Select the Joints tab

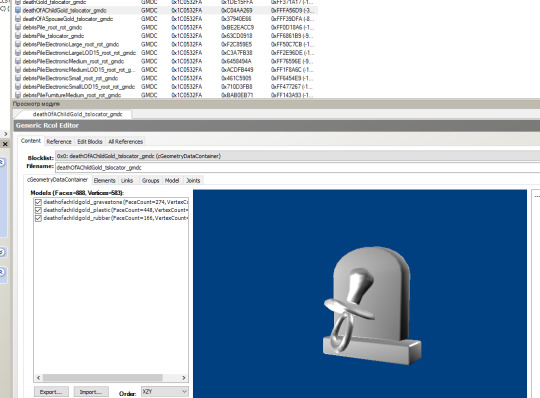(x=193, y=180)
